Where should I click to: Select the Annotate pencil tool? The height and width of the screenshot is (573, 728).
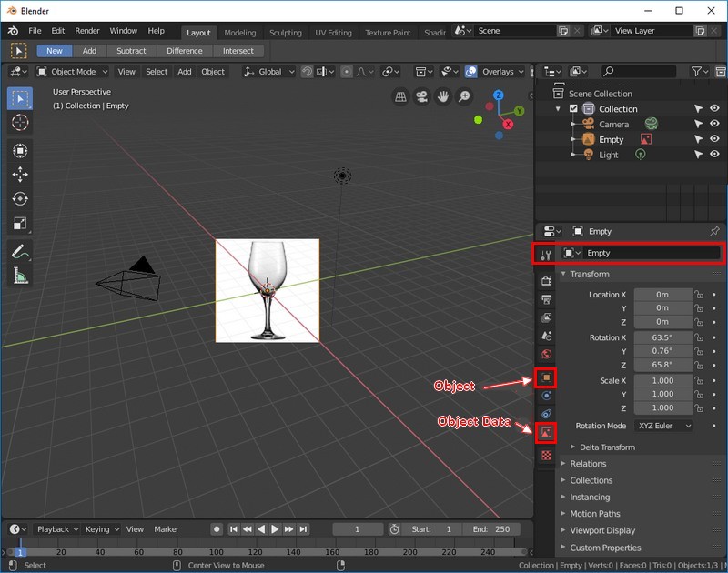[x=19, y=252]
